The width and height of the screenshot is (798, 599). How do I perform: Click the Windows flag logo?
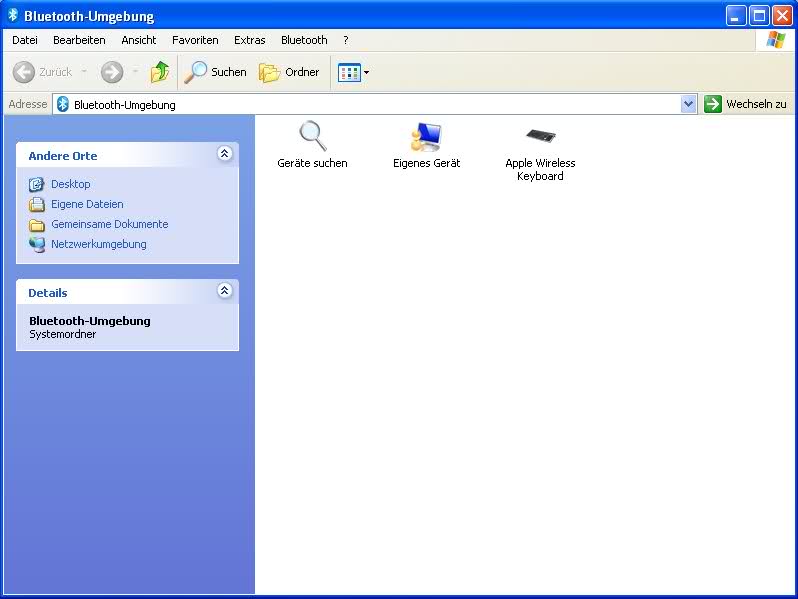(776, 40)
